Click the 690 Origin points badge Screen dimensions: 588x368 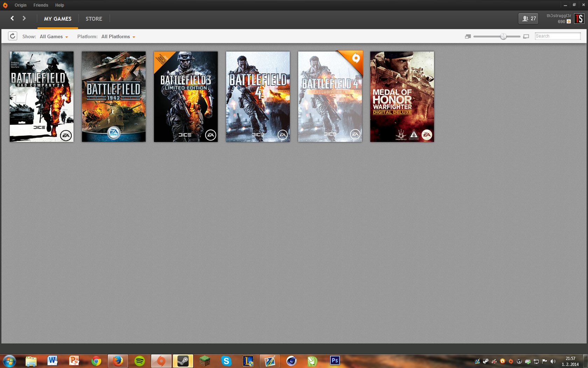564,22
